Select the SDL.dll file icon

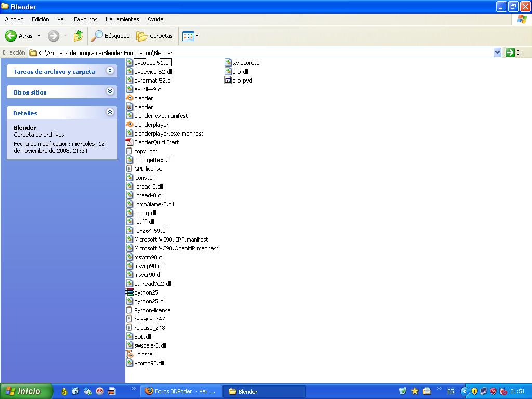coord(129,336)
